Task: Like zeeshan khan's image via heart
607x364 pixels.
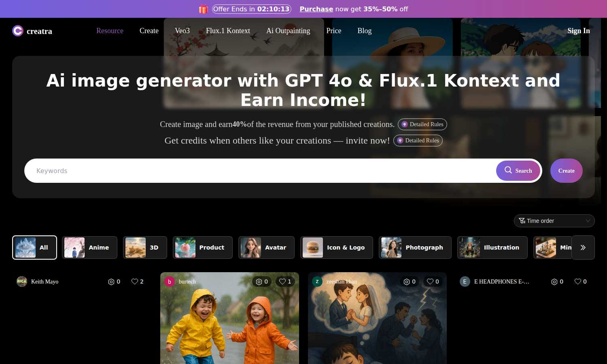Action: coord(430,281)
